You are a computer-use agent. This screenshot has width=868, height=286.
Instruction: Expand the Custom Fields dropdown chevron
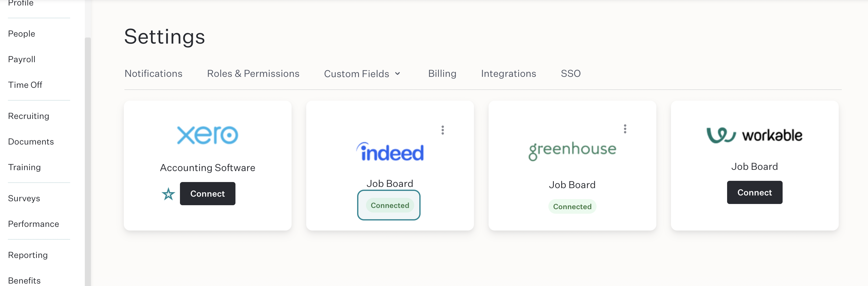click(398, 73)
